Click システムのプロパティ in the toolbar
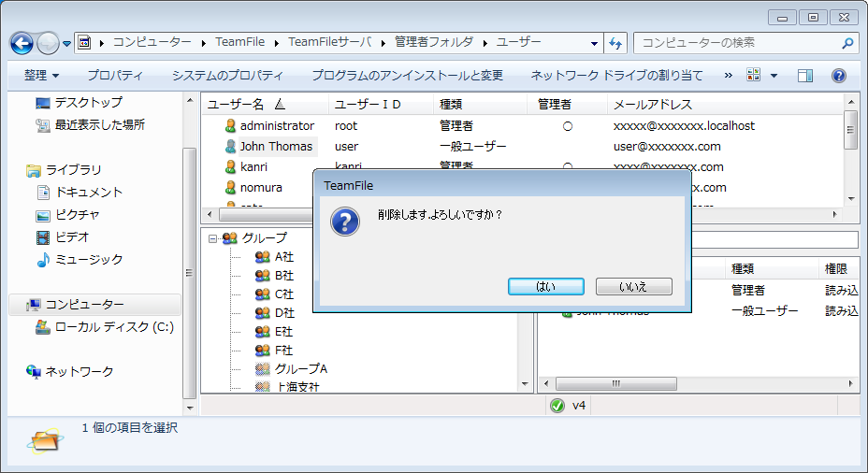The image size is (868, 473). coord(227,75)
